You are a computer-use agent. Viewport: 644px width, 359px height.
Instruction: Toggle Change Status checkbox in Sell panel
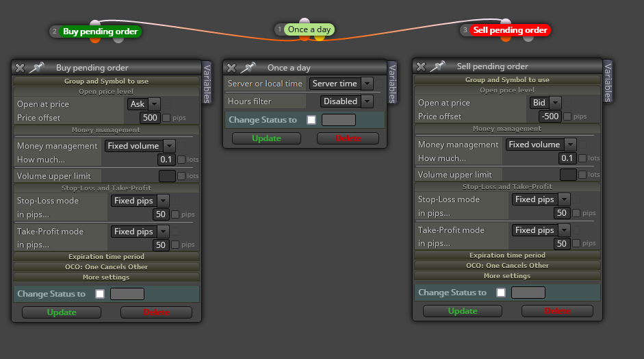click(x=501, y=293)
